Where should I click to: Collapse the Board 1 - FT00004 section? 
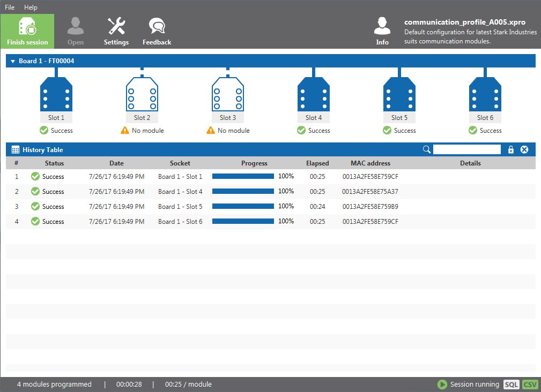click(x=13, y=61)
